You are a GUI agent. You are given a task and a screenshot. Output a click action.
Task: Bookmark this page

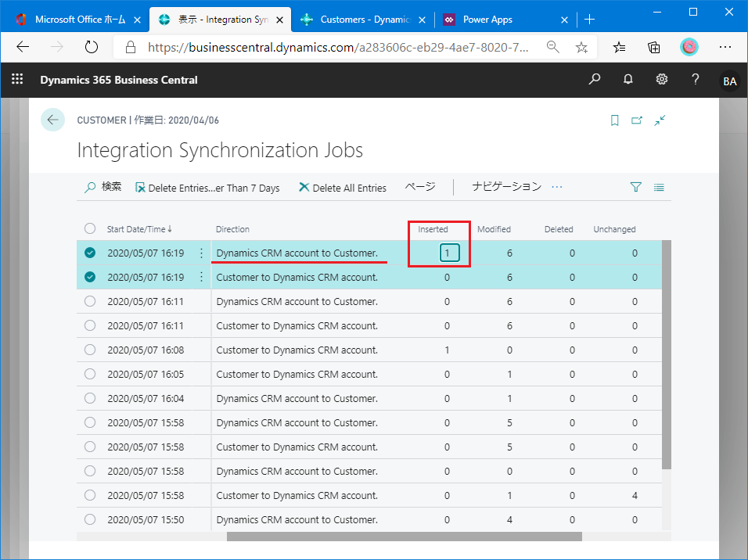click(615, 120)
